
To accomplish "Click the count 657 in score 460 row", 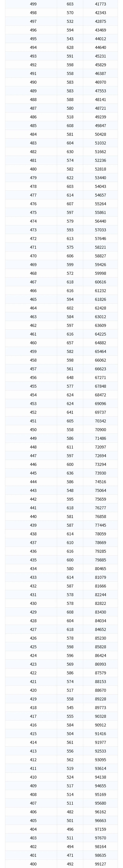I will pyautogui.click(x=70, y=343).
